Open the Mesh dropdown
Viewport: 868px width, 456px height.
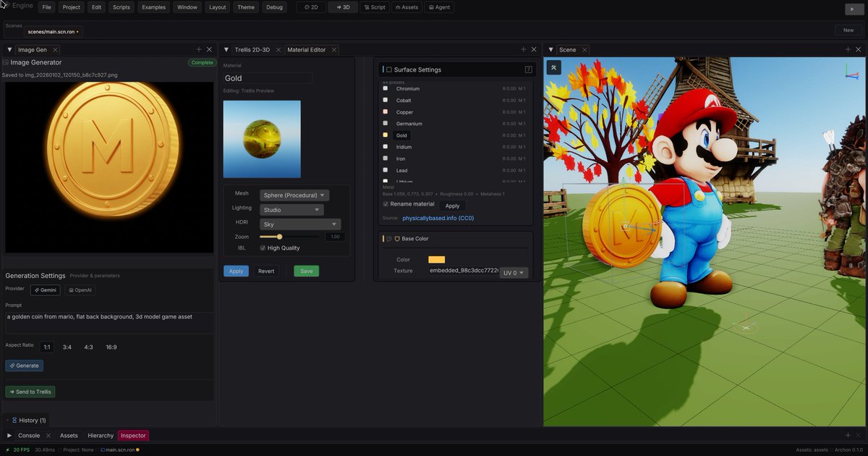pyautogui.click(x=294, y=195)
